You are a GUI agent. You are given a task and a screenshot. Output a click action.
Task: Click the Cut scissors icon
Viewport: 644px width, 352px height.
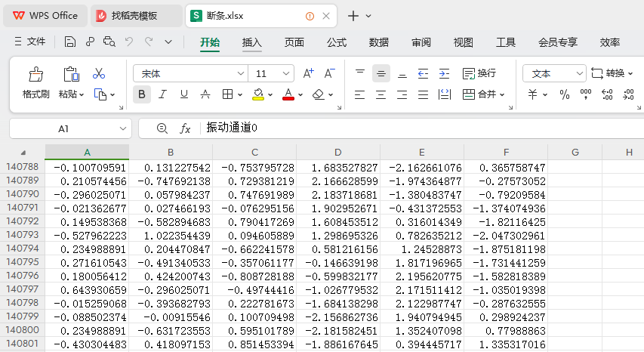pyautogui.click(x=99, y=73)
